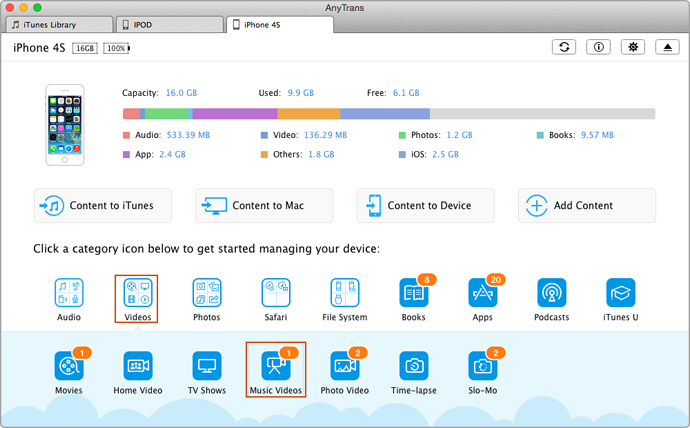Click the orange Others segment of storage bar
The image size is (690, 428).
point(308,114)
